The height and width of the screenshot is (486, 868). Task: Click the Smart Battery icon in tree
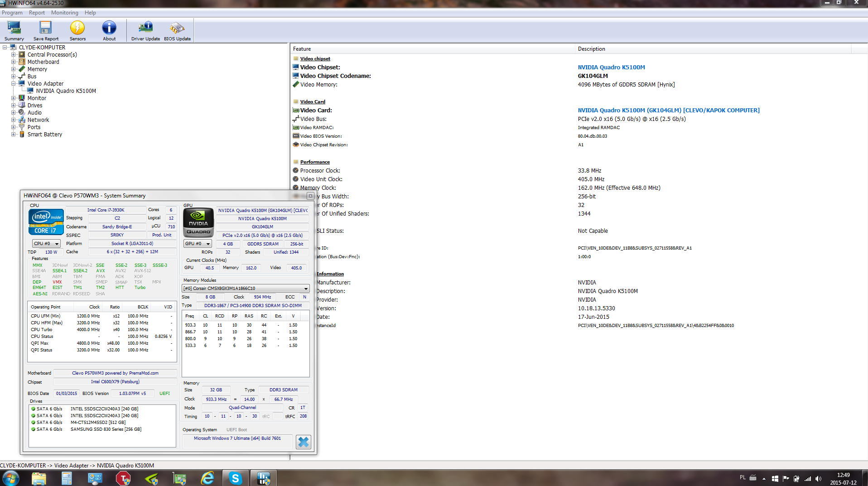22,134
